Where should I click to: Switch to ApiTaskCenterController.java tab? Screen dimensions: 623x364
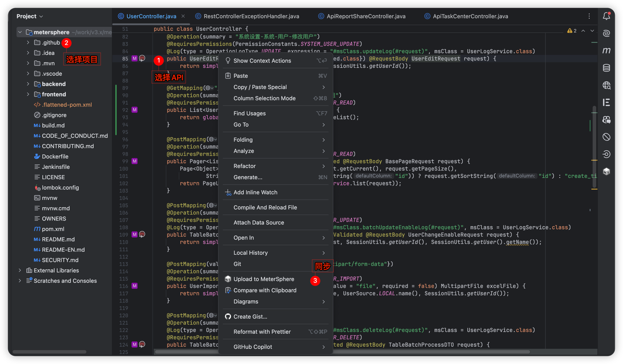coord(466,16)
